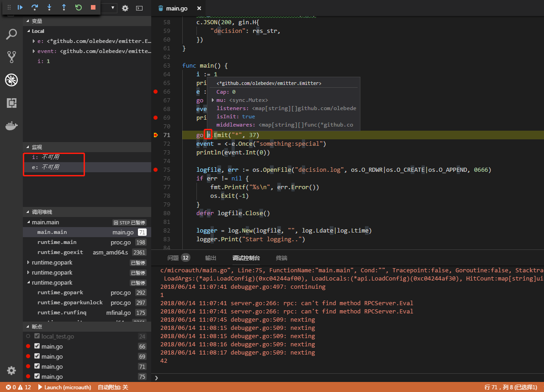Open the Manage gear at bottom-left
This screenshot has height=392, width=544.
pos(11,371)
